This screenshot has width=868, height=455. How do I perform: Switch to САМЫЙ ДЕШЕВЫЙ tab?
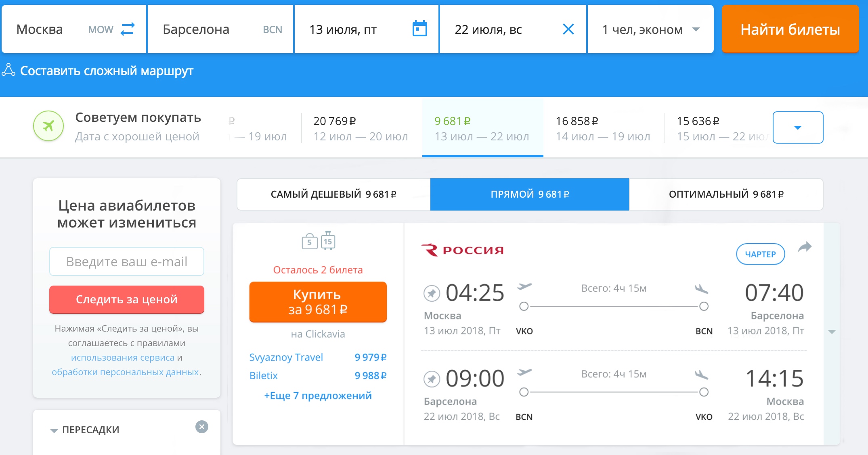pyautogui.click(x=333, y=194)
